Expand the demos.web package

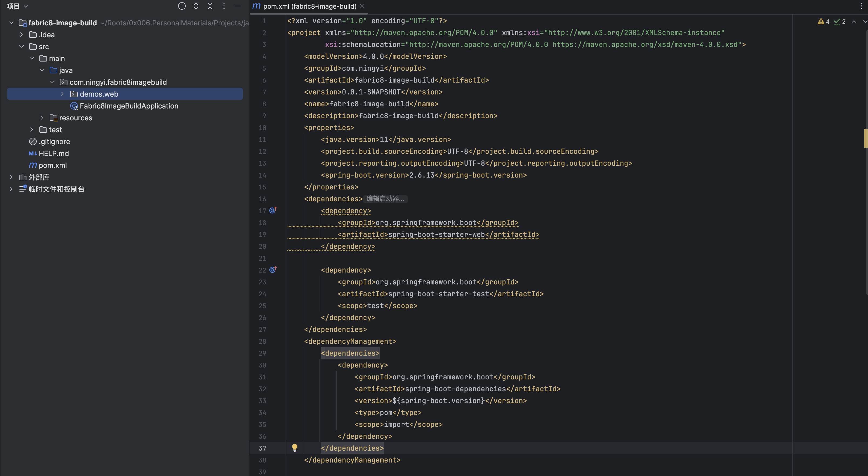pyautogui.click(x=62, y=94)
